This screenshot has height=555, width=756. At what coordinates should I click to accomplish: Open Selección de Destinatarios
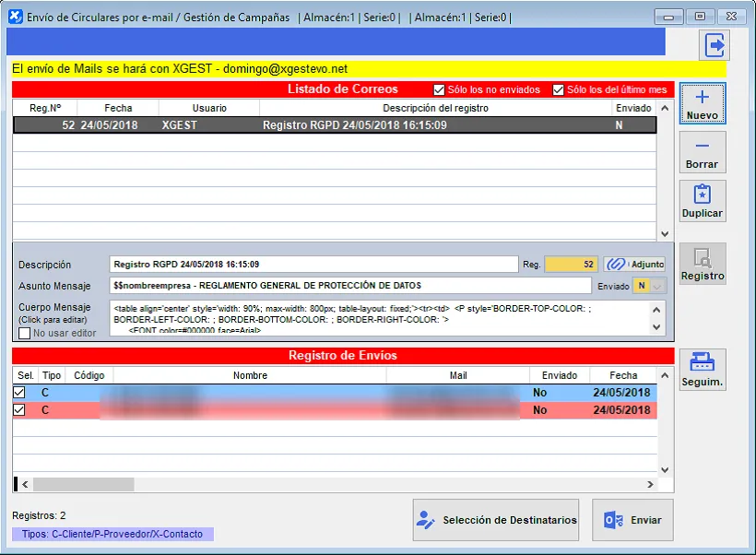coord(496,520)
